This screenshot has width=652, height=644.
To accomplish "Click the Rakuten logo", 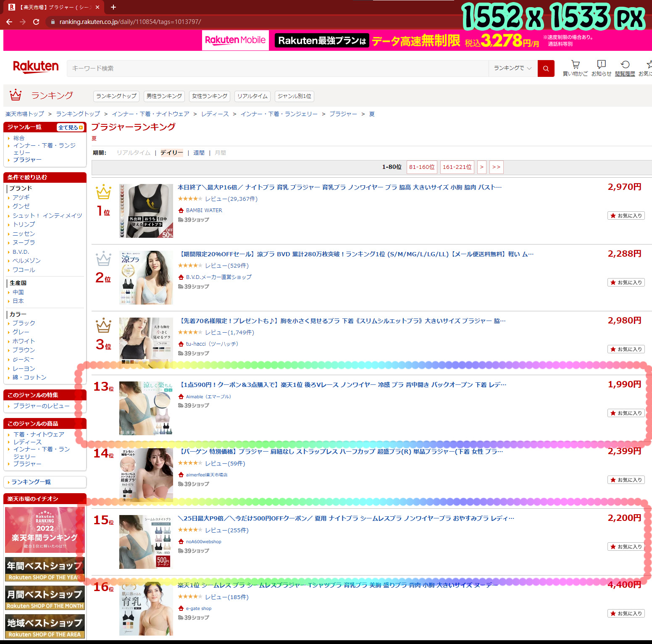I will 36,67.
